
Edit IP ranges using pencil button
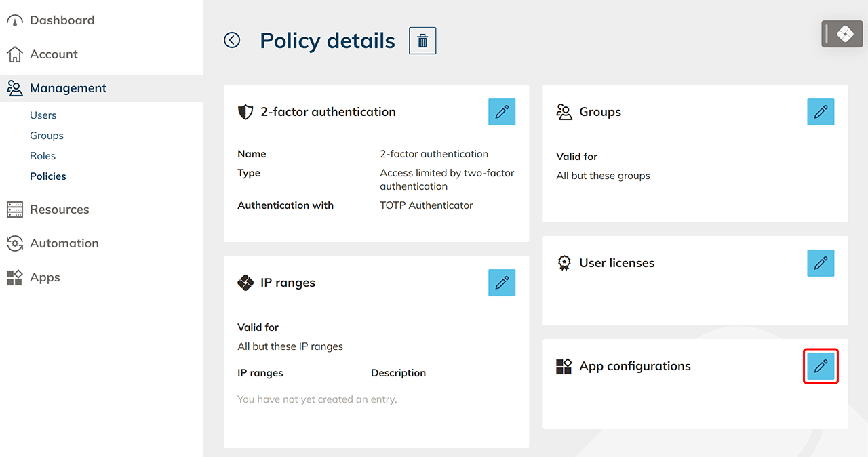click(x=502, y=283)
